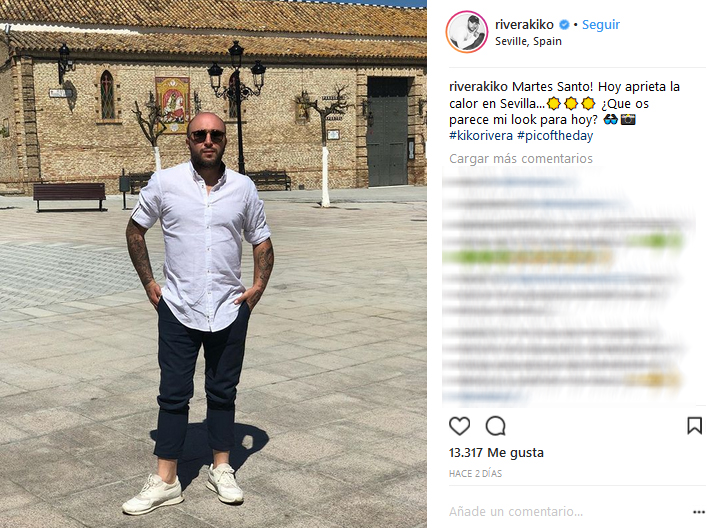The width and height of the screenshot is (708, 528).
Task: Click the camera emoji in caption
Action: [628, 120]
